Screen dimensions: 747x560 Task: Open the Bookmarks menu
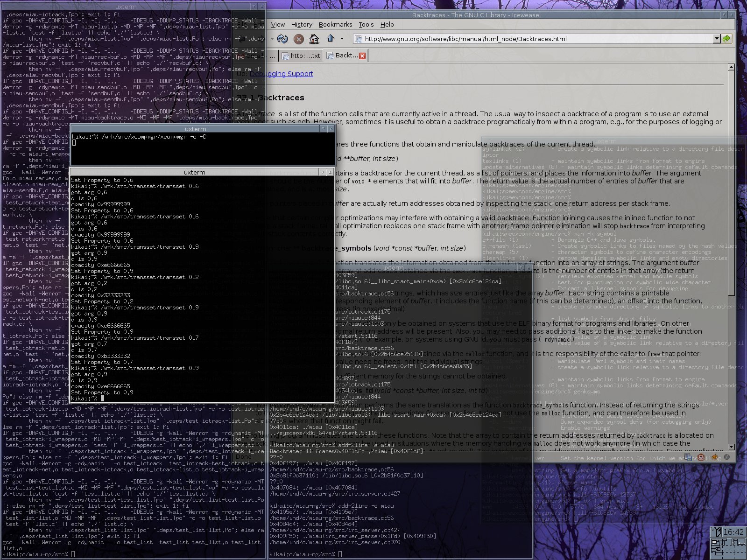point(335,24)
